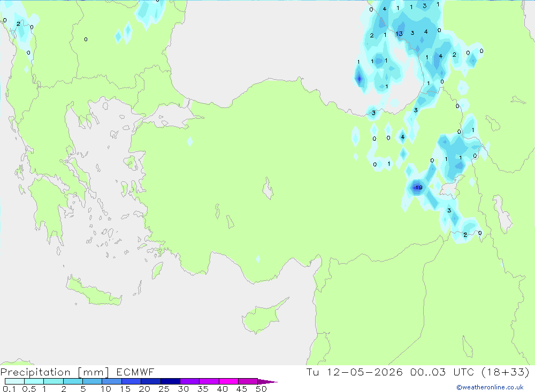Click the '0.1' legend scale label
This screenshot has height=392, width=535.
point(9,389)
